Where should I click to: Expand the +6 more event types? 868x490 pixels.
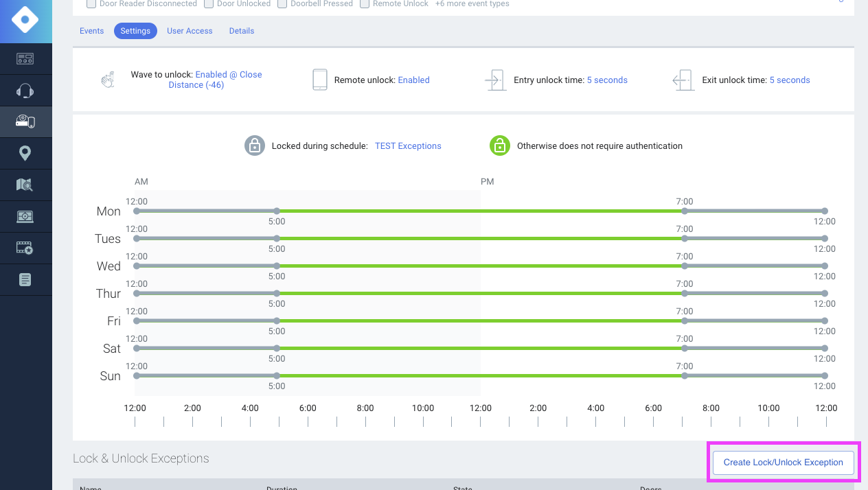pos(472,4)
